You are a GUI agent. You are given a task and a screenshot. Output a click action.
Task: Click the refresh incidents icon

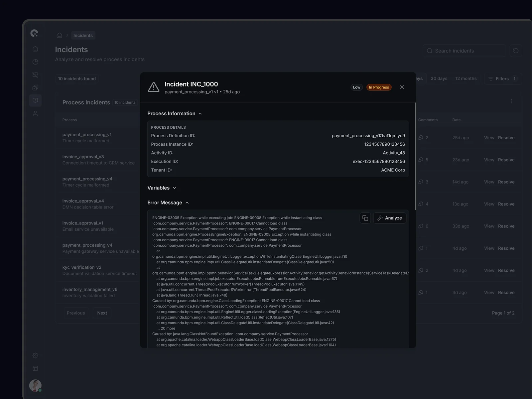point(516,51)
